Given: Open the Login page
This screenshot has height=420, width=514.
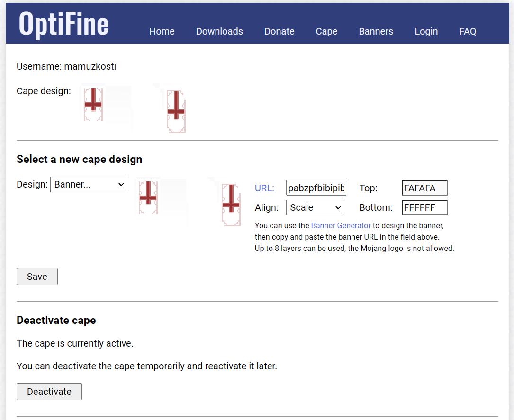Looking at the screenshot, I should click(426, 31).
